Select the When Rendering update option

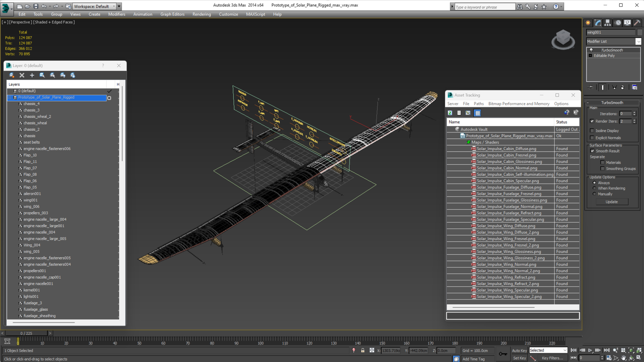(x=594, y=188)
